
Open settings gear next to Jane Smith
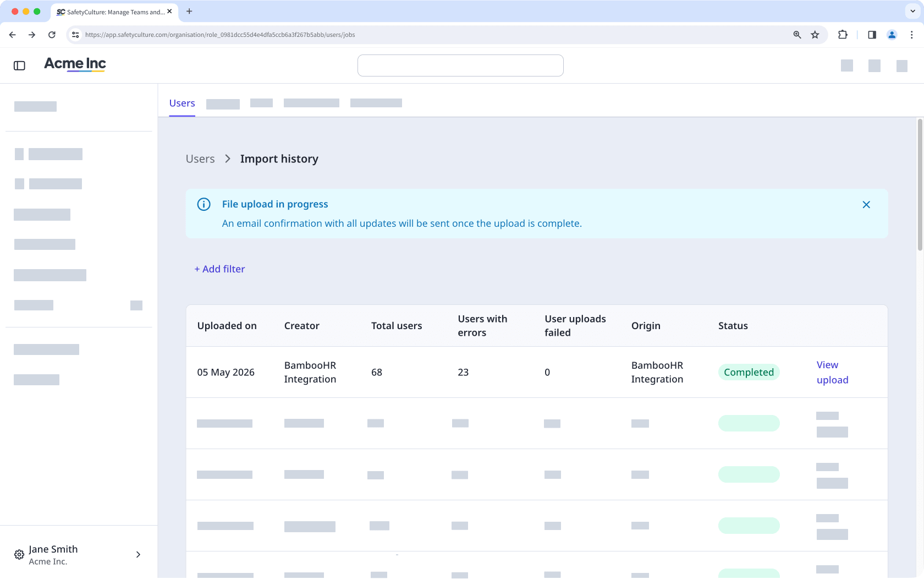point(19,555)
